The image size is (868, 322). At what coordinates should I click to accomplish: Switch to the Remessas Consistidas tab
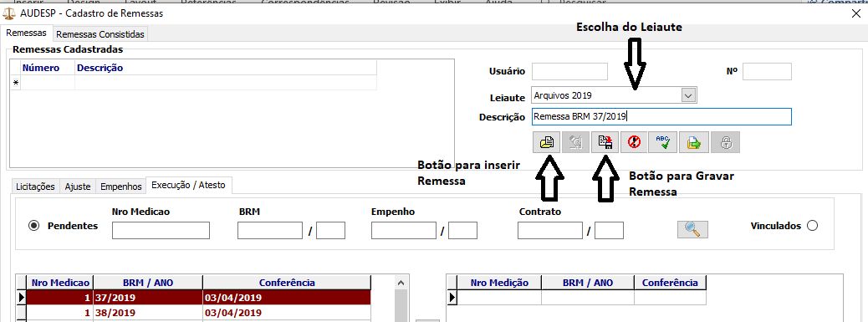point(100,34)
